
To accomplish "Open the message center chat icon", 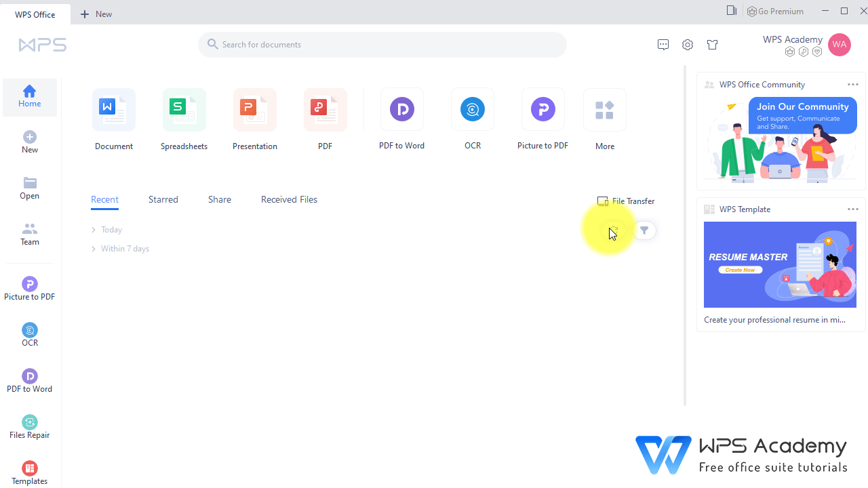I will (663, 45).
